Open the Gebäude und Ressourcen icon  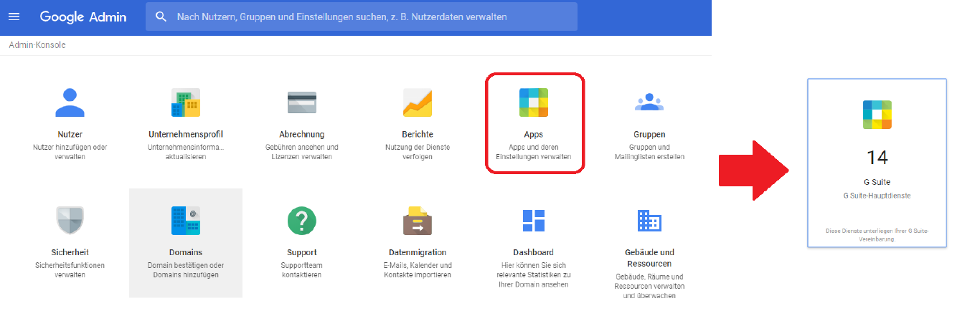[649, 220]
